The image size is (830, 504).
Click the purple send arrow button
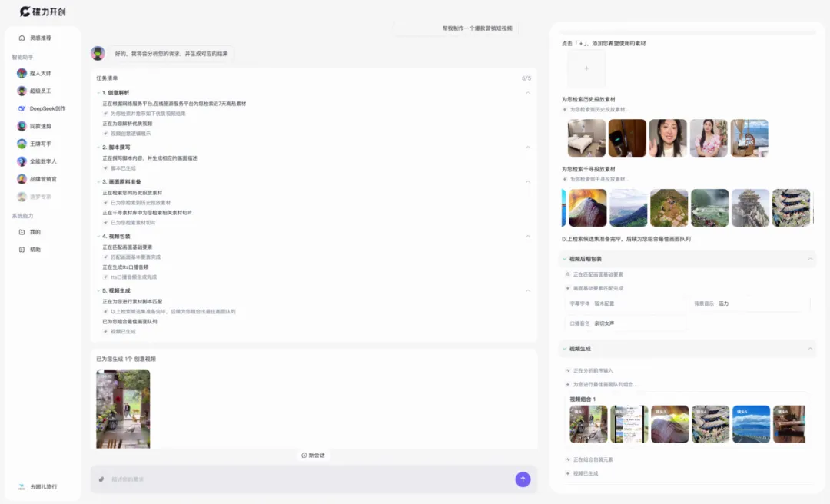[523, 479]
